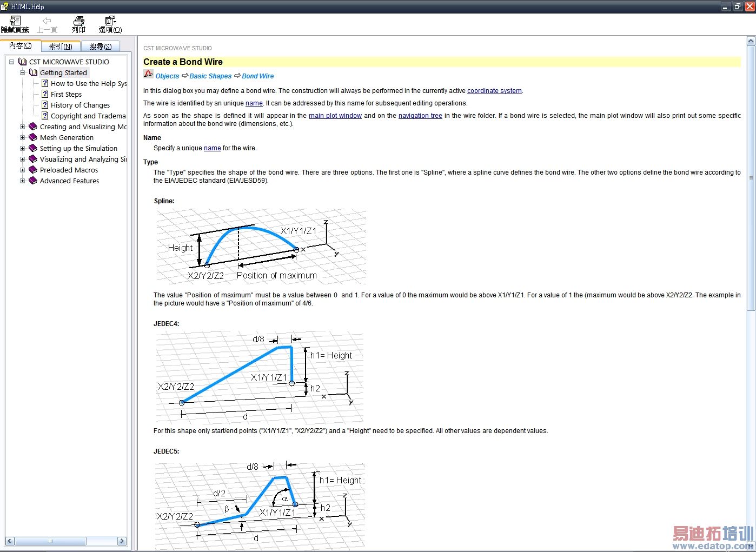This screenshot has height=552, width=756.
Task: Click the tree pane scroll left arrow
Action: tap(10, 541)
